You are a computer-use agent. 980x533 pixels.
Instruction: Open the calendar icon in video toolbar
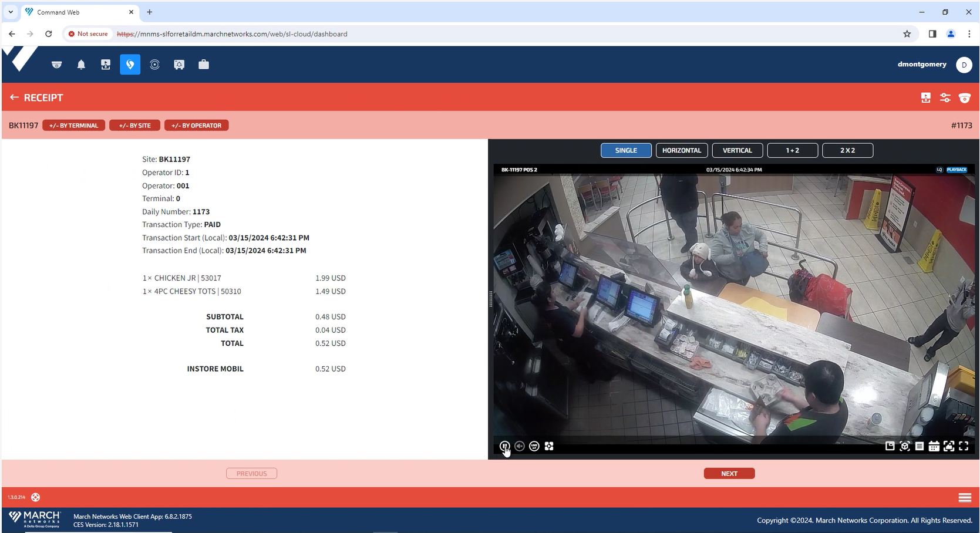(x=934, y=446)
